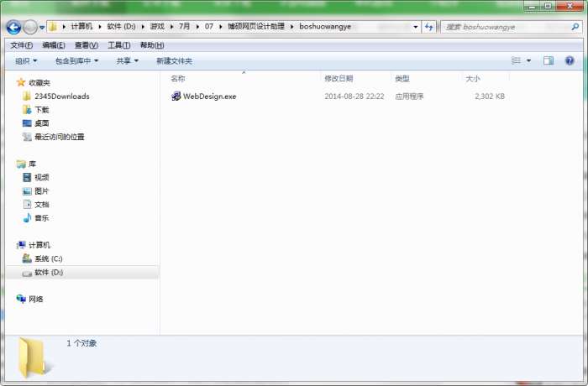
Task: Click 博硕网页设计助理 in the address bar path
Action: click(x=256, y=27)
